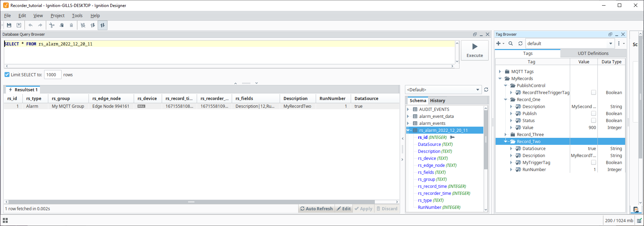Click the alarm_event_data table icon
644x226 pixels.
tap(415, 116)
